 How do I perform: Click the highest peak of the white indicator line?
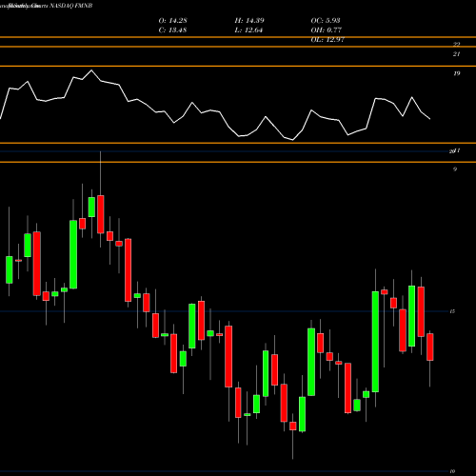pos(91,70)
